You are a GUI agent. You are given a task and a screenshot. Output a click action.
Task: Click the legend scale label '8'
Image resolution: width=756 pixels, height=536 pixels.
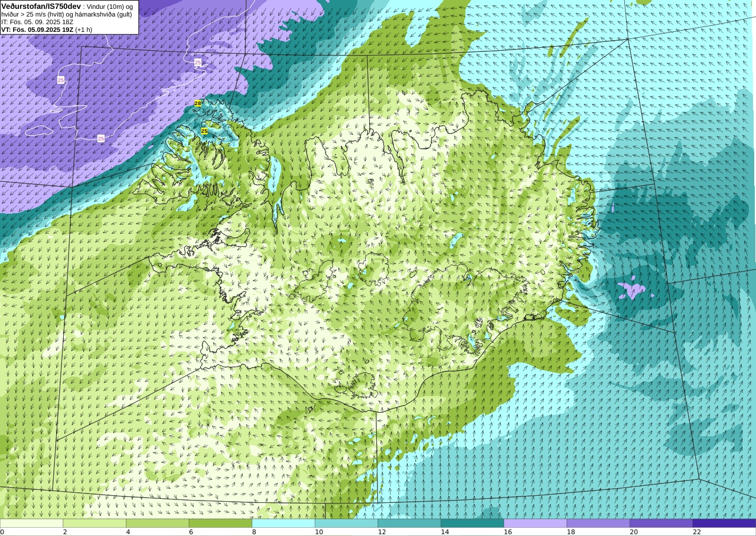pyautogui.click(x=254, y=532)
